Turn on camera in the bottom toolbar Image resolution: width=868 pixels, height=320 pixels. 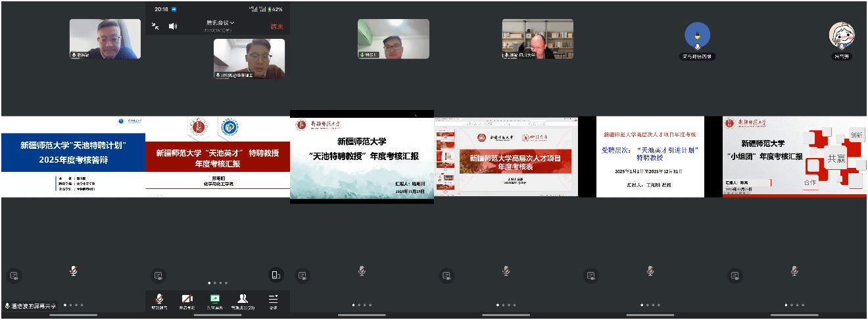pyautogui.click(x=187, y=301)
